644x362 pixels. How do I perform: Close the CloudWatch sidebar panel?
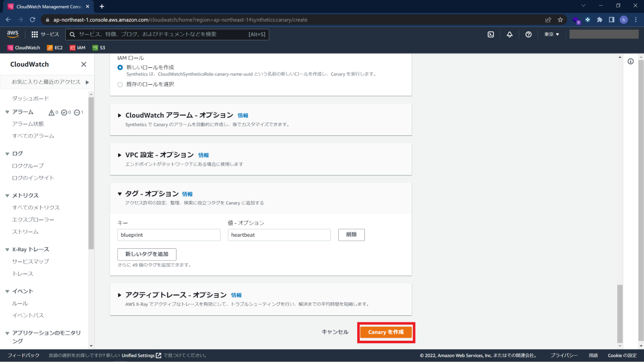coord(84,64)
